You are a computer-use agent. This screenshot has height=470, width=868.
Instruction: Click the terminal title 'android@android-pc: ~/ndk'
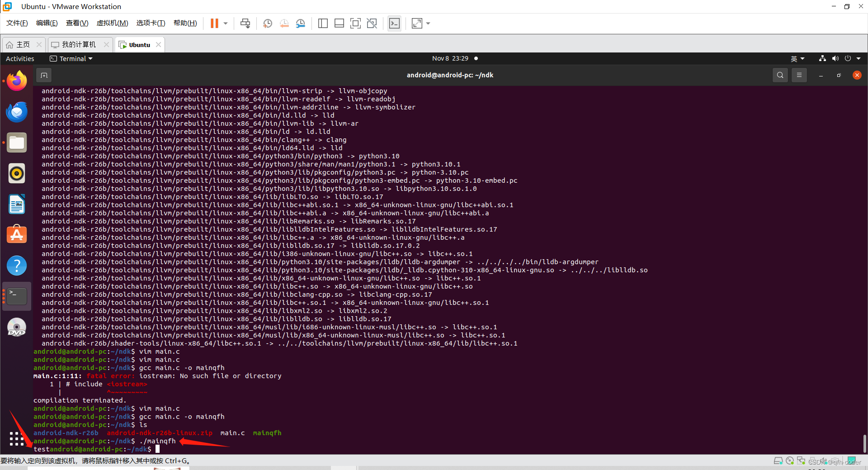click(x=450, y=75)
